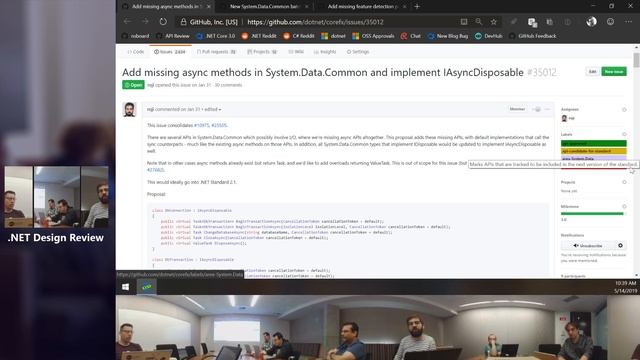Click the Edit button for issue title

pos(592,71)
